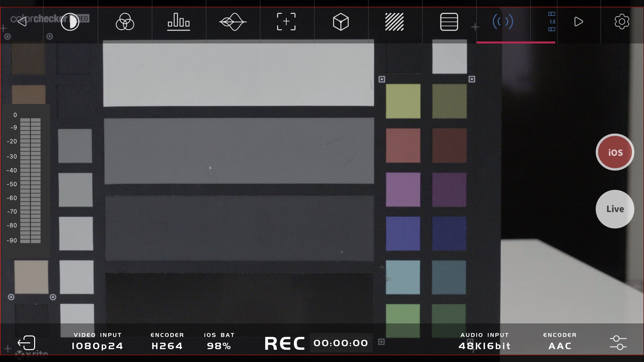This screenshot has height=362, width=644.
Task: Tap the red iOS record button
Action: point(615,152)
